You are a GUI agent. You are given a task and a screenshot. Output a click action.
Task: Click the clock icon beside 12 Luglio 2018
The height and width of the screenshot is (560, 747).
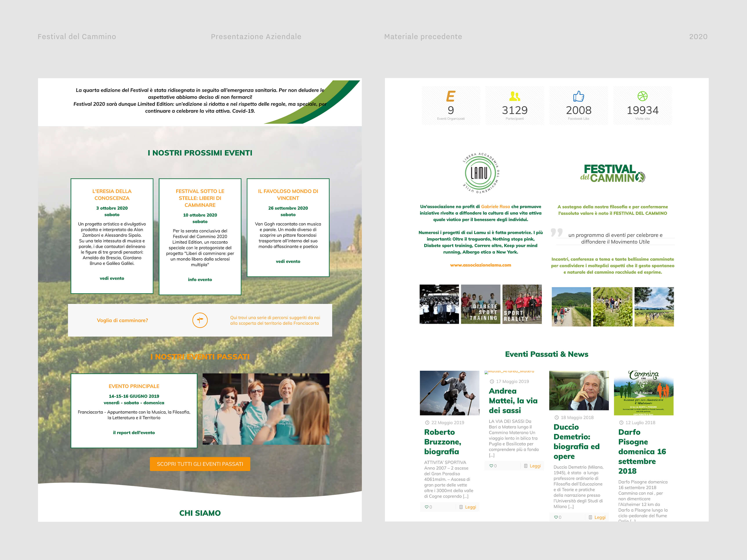tap(621, 423)
